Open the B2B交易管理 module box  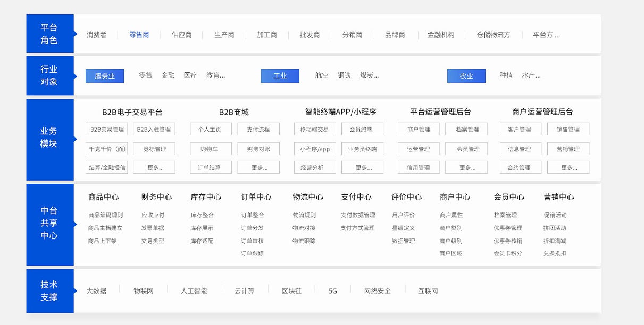click(106, 129)
